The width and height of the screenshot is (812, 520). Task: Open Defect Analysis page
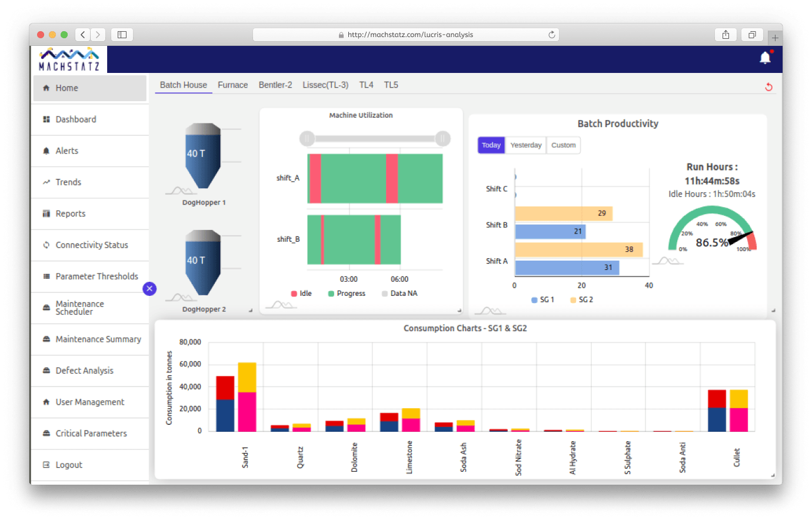pos(84,371)
